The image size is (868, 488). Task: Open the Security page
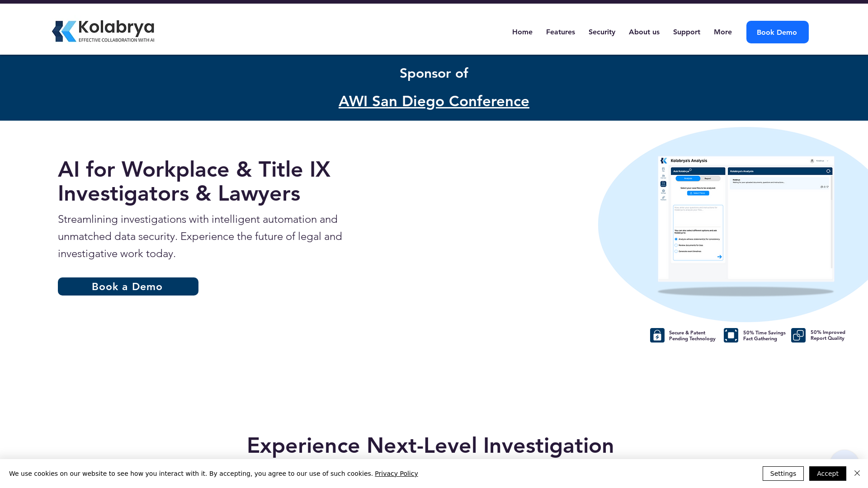(x=602, y=32)
